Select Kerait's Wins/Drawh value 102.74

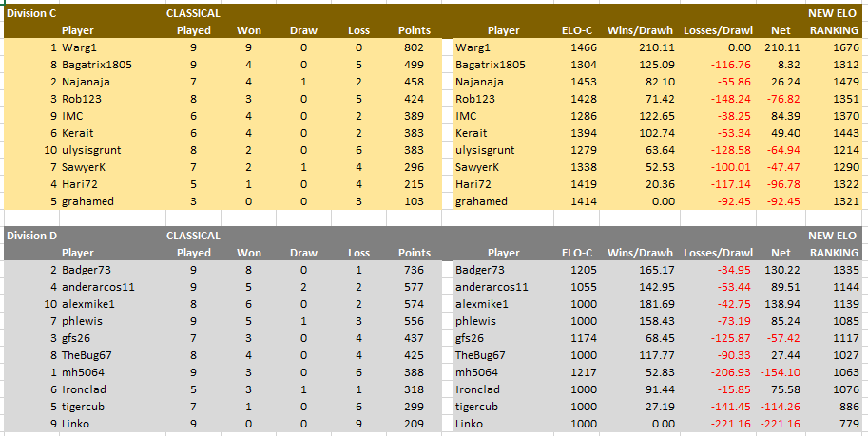click(658, 133)
